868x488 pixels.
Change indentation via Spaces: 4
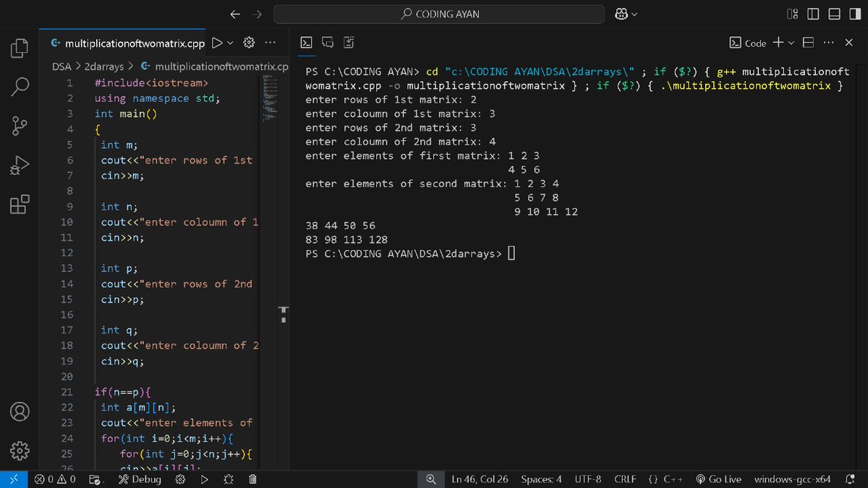[541, 479]
